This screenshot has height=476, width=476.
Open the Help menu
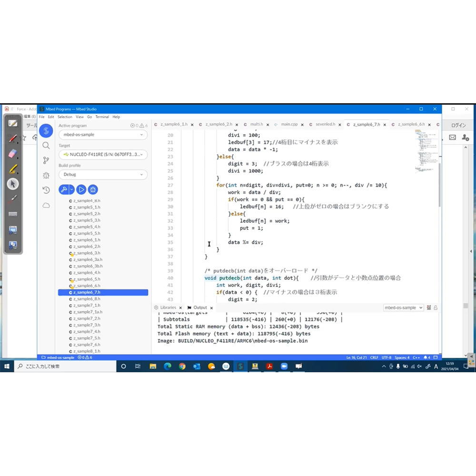[x=116, y=117]
